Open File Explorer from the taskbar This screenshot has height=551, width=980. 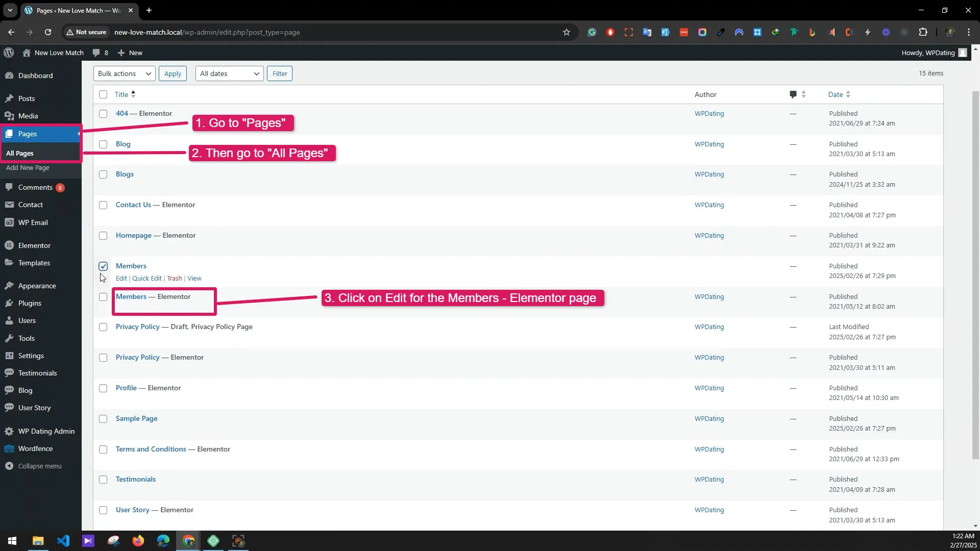38,541
